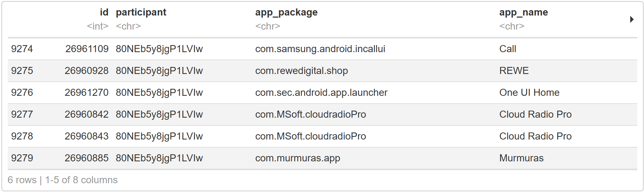
Task: Show next columns with right arrow
Action: [632, 19]
